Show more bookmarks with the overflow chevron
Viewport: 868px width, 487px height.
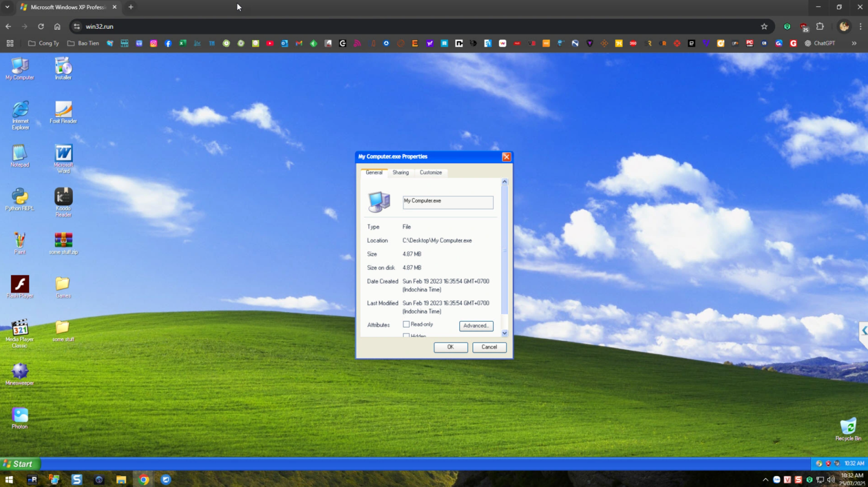pyautogui.click(x=854, y=43)
